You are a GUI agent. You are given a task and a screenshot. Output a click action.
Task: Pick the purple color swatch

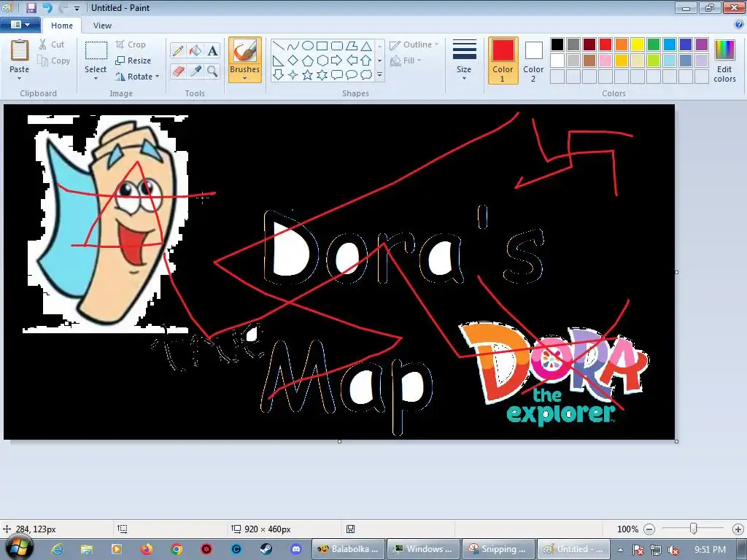click(701, 44)
